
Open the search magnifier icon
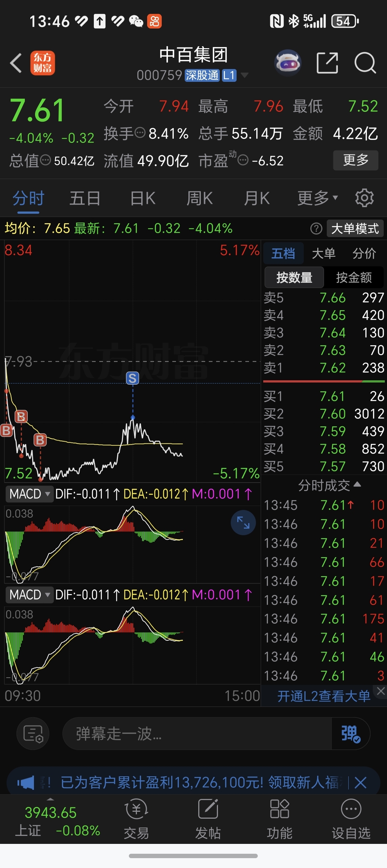[365, 63]
